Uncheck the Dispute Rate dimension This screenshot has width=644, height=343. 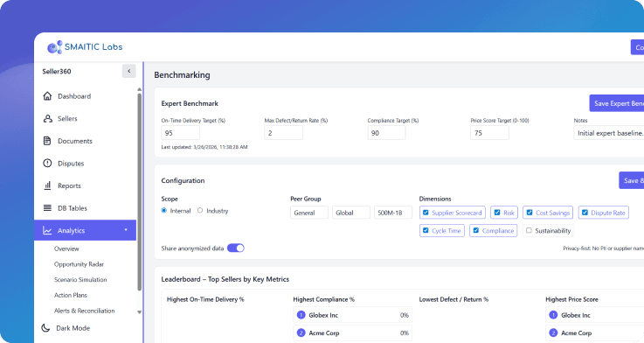(585, 213)
